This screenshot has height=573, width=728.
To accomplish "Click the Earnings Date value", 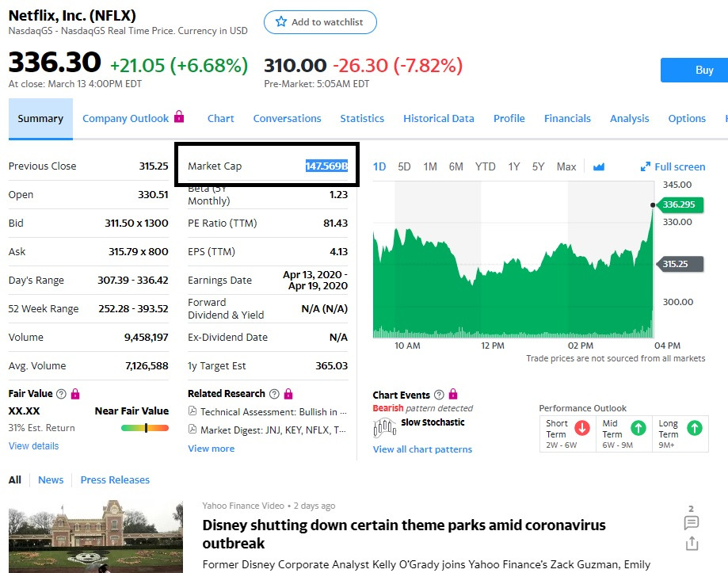I will click(x=315, y=280).
